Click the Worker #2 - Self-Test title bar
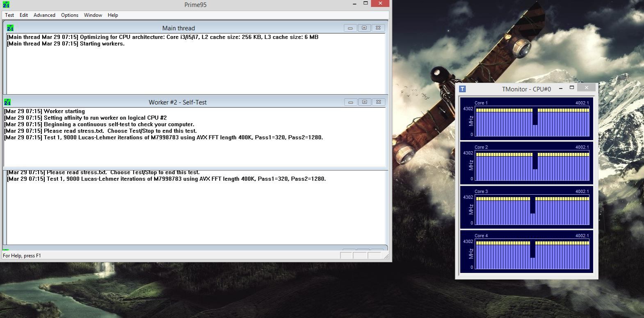Viewport: 644px width, 318px height. 178,102
